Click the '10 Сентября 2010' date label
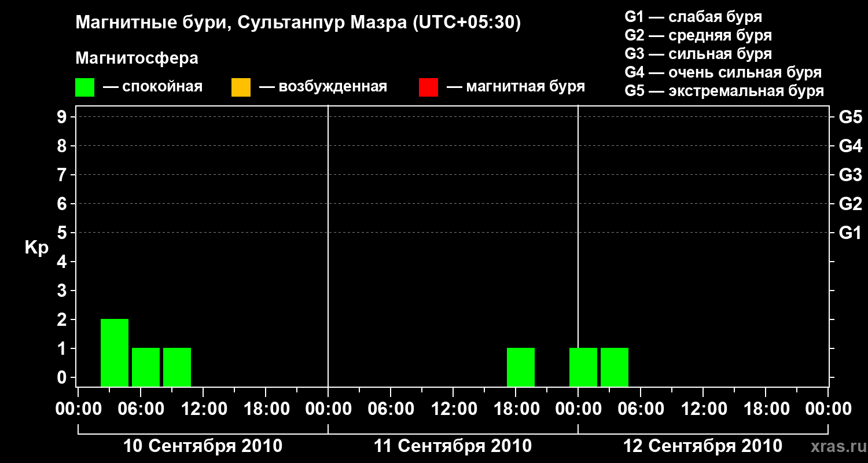 [203, 446]
